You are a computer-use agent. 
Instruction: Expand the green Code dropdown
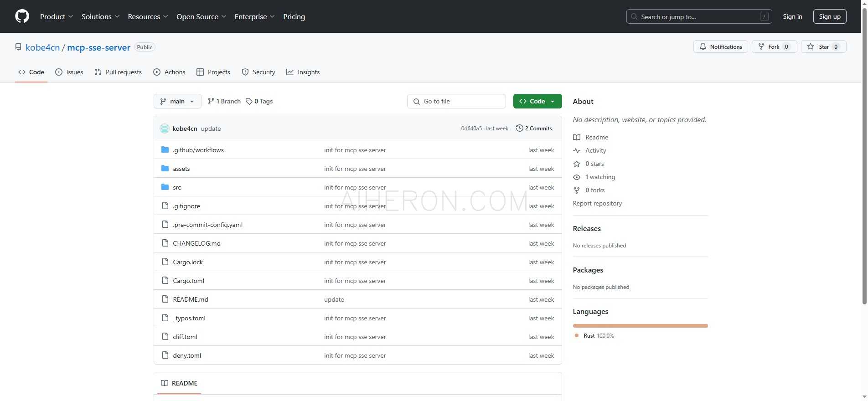(537, 101)
